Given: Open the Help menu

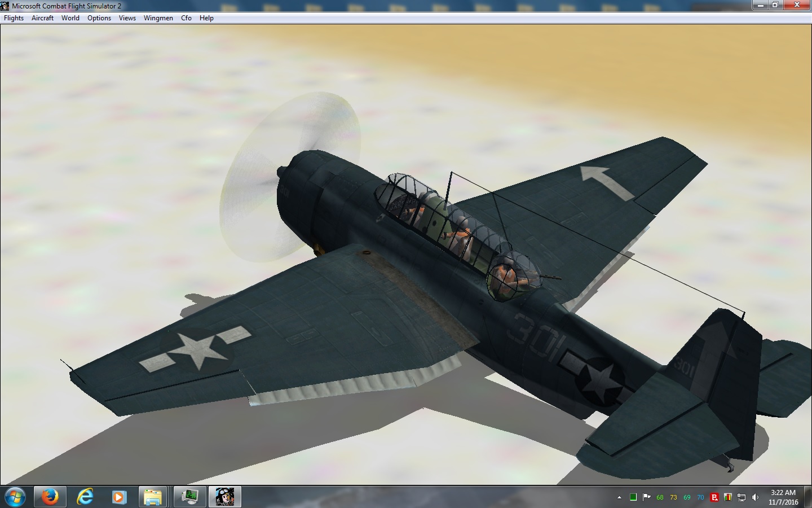Looking at the screenshot, I should pyautogui.click(x=206, y=18).
